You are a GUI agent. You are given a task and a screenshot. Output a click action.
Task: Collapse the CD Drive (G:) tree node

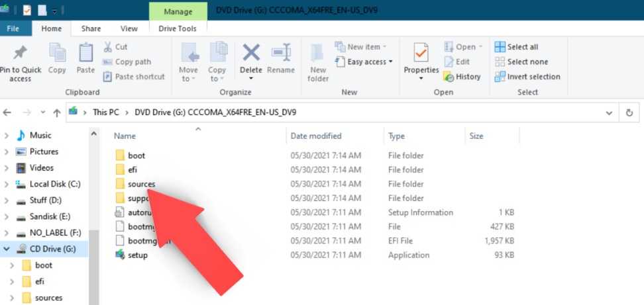pos(7,249)
